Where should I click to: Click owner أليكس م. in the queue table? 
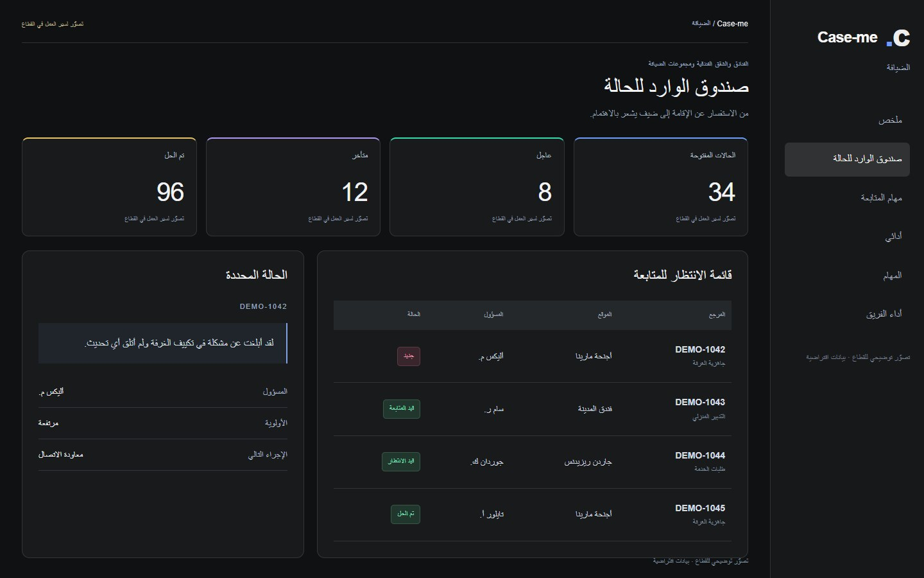[491, 356]
